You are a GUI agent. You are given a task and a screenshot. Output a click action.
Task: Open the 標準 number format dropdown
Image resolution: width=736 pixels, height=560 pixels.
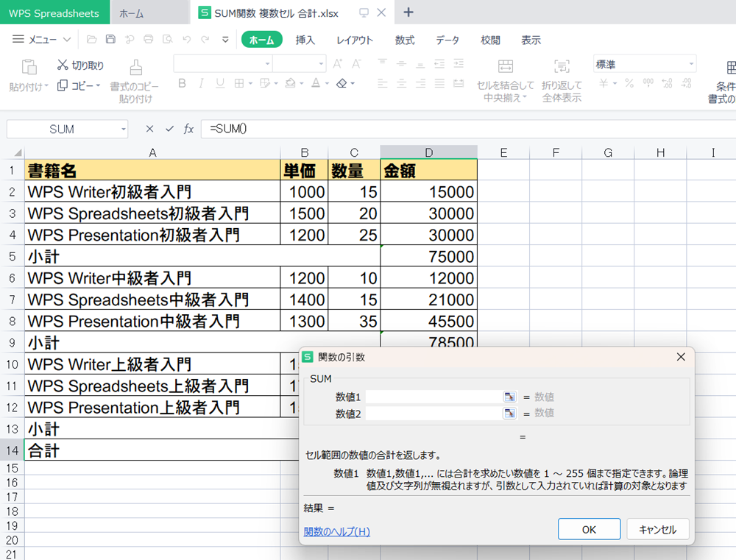(x=691, y=64)
